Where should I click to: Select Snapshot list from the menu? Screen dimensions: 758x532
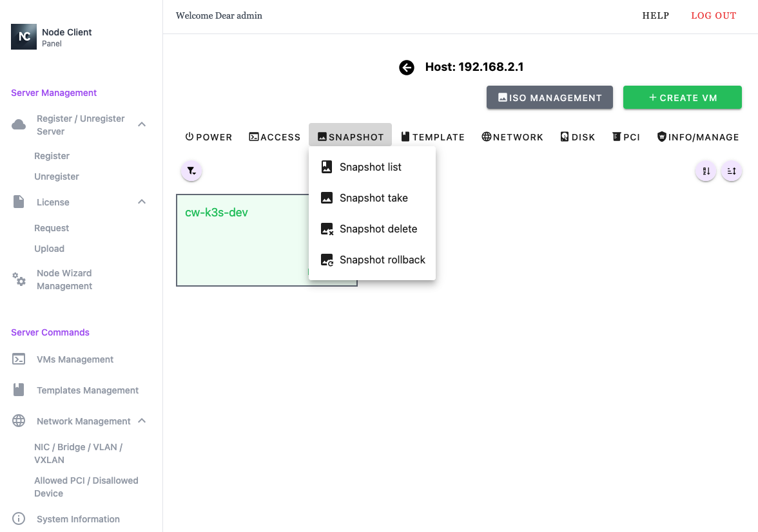click(371, 167)
